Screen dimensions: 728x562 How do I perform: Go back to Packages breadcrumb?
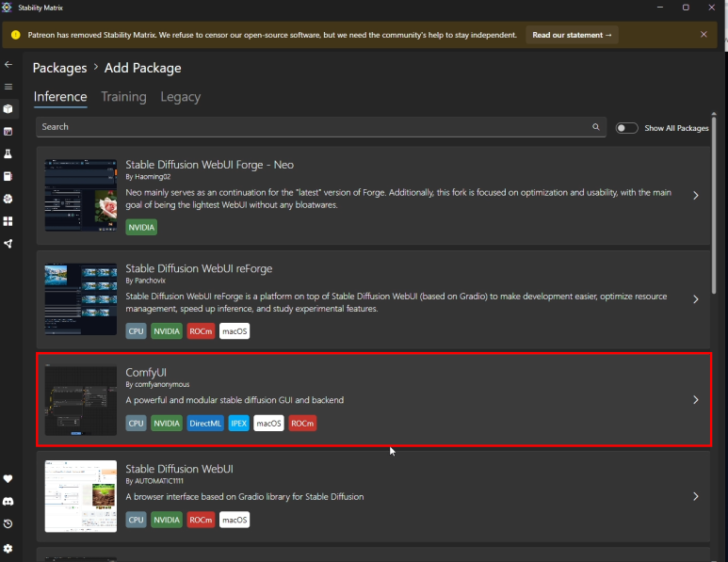tap(60, 68)
